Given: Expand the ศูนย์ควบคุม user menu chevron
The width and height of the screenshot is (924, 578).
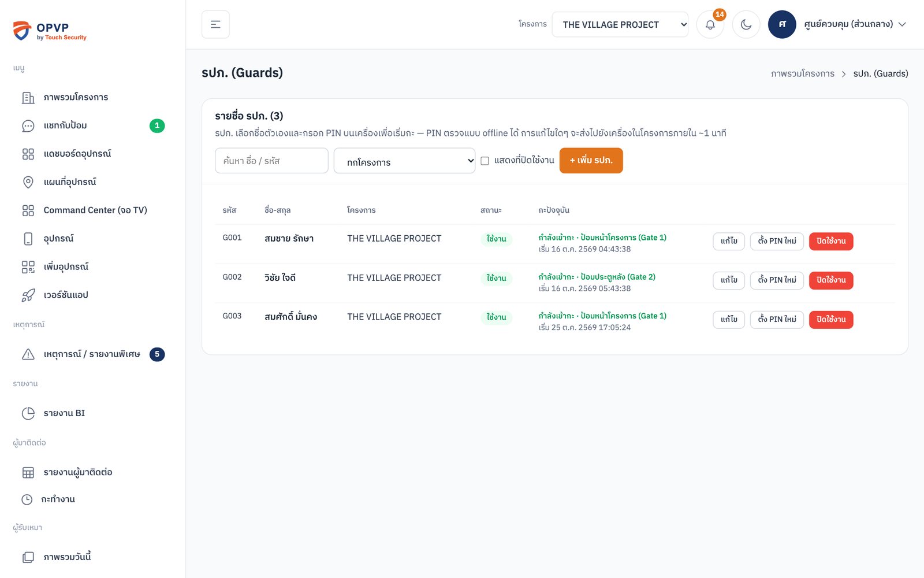Looking at the screenshot, I should (x=902, y=24).
